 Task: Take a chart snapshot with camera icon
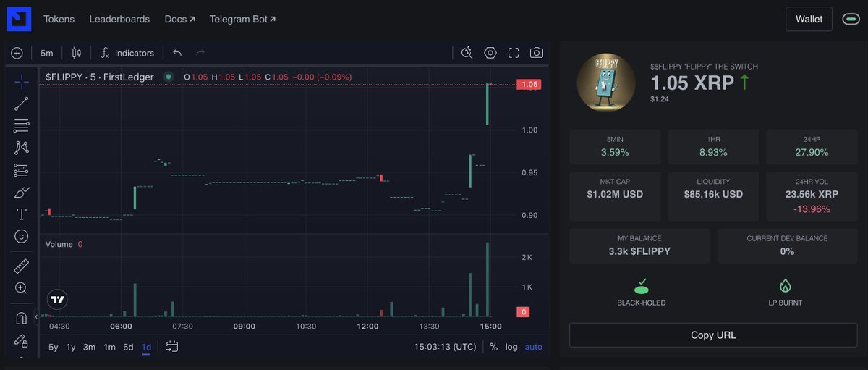[537, 52]
